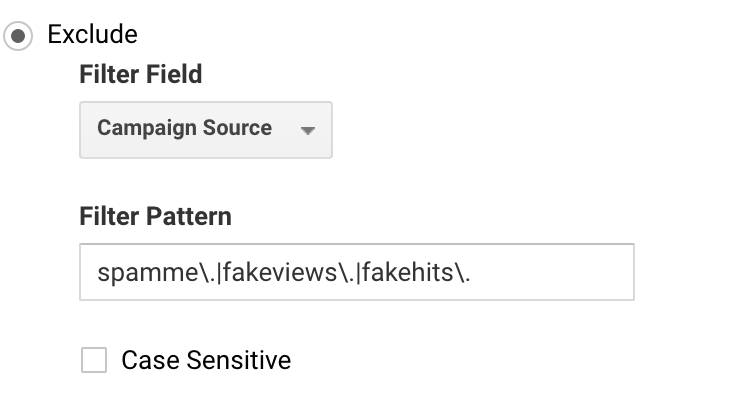This screenshot has height=405, width=754.
Task: Open the Campaign Source dropdown
Action: [205, 129]
